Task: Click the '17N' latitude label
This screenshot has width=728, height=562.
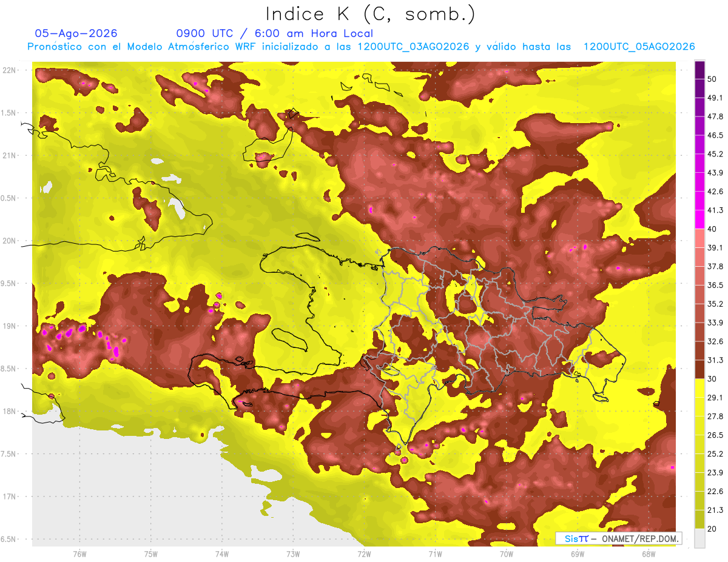Action: (x=10, y=497)
